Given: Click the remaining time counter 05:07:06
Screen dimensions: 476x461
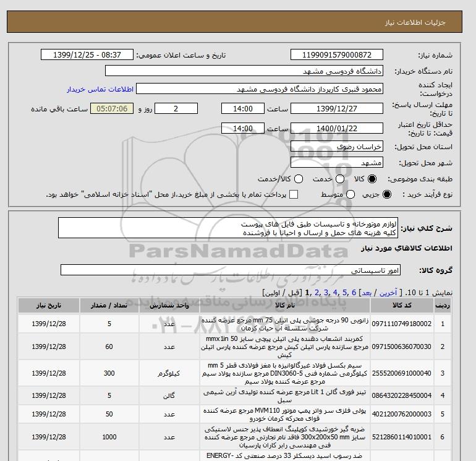Looking at the screenshot, I should click(x=112, y=108).
